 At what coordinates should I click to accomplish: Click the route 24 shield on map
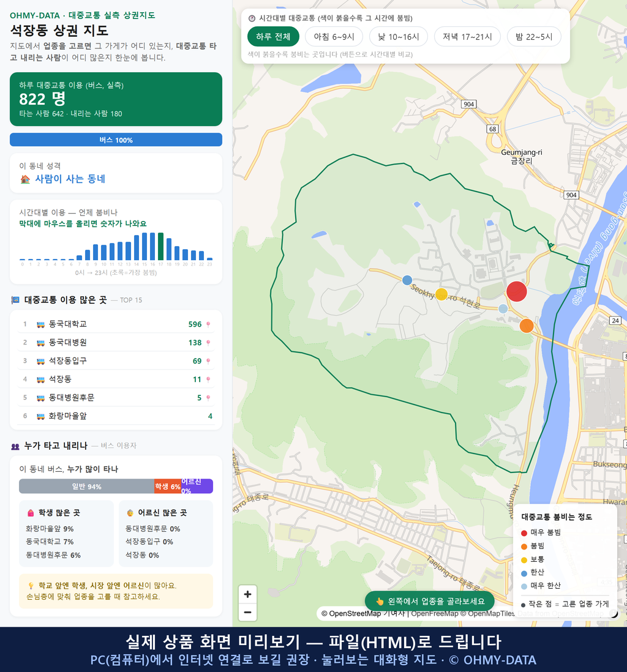[x=615, y=321]
